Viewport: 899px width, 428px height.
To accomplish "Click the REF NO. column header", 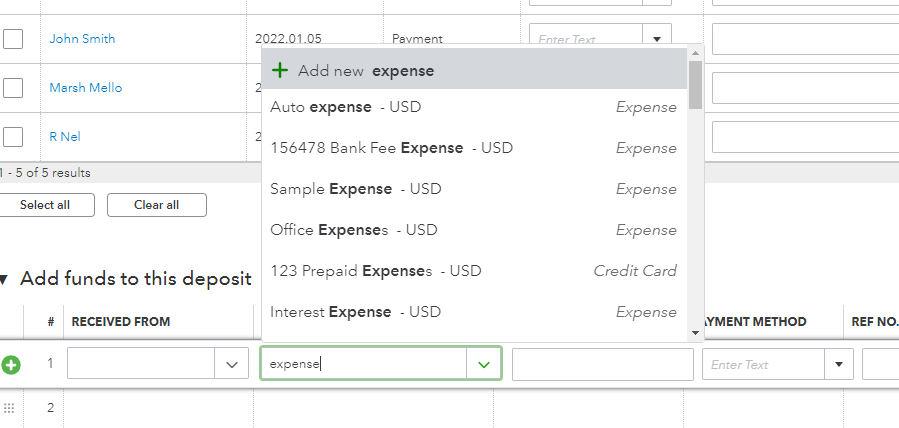I will [875, 322].
